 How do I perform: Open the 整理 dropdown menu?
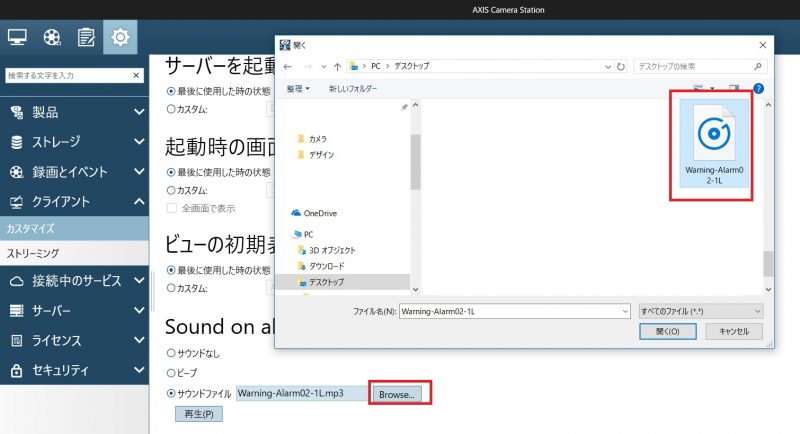298,89
